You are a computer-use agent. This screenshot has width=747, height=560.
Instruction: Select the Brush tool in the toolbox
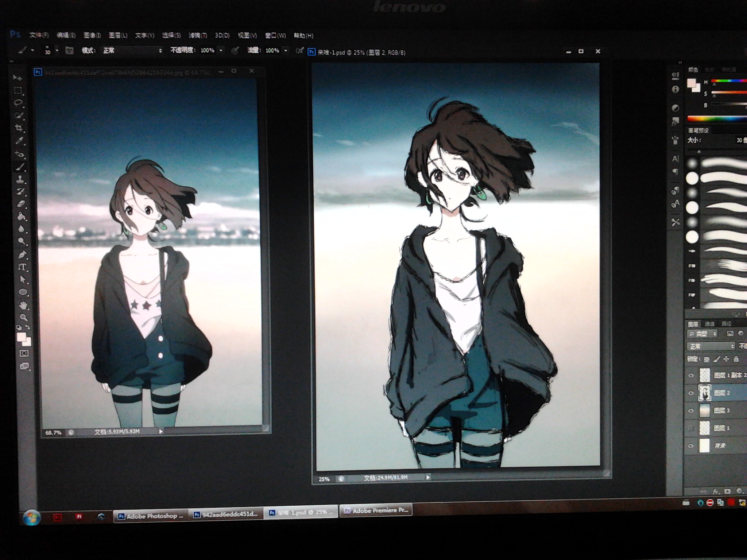point(20,167)
